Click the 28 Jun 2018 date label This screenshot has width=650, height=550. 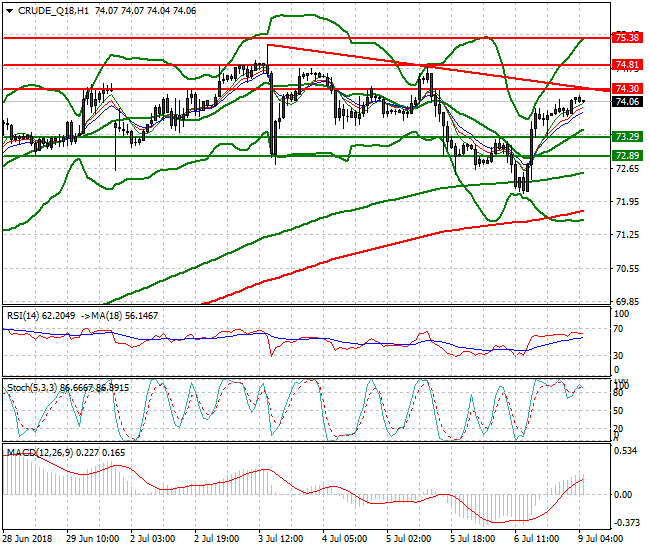click(27, 539)
